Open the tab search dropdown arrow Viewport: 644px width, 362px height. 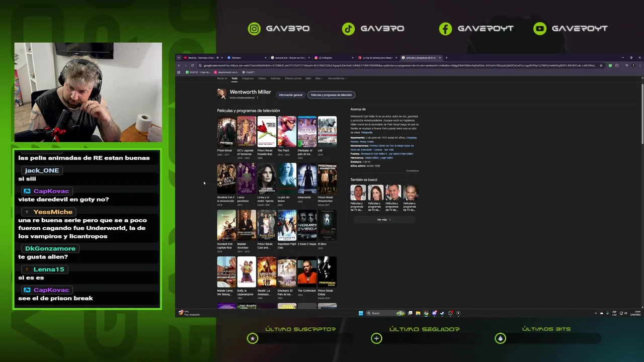click(179, 58)
